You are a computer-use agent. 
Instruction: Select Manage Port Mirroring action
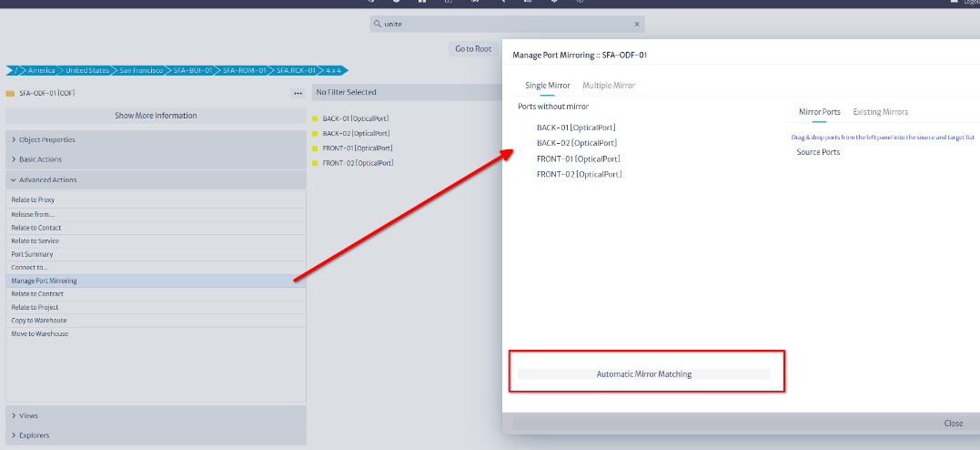(44, 281)
